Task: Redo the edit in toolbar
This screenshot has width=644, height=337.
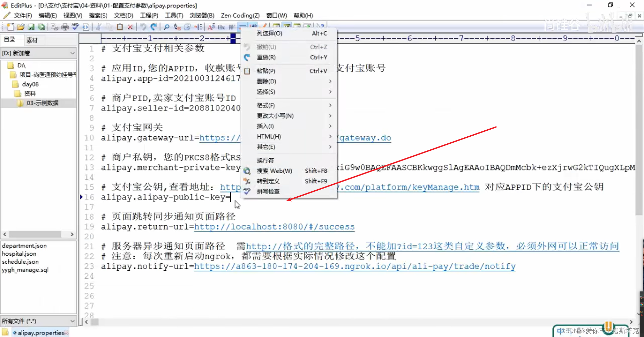Action: 154,27
